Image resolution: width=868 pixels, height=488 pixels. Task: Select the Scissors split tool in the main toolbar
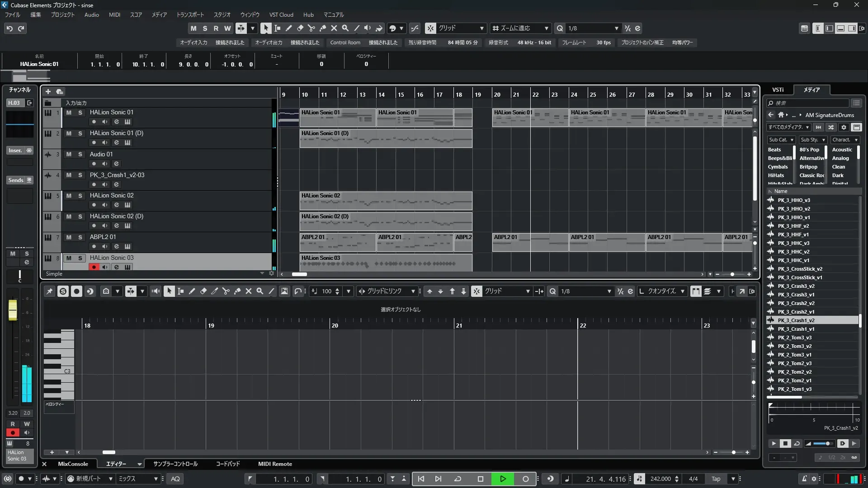[311, 28]
